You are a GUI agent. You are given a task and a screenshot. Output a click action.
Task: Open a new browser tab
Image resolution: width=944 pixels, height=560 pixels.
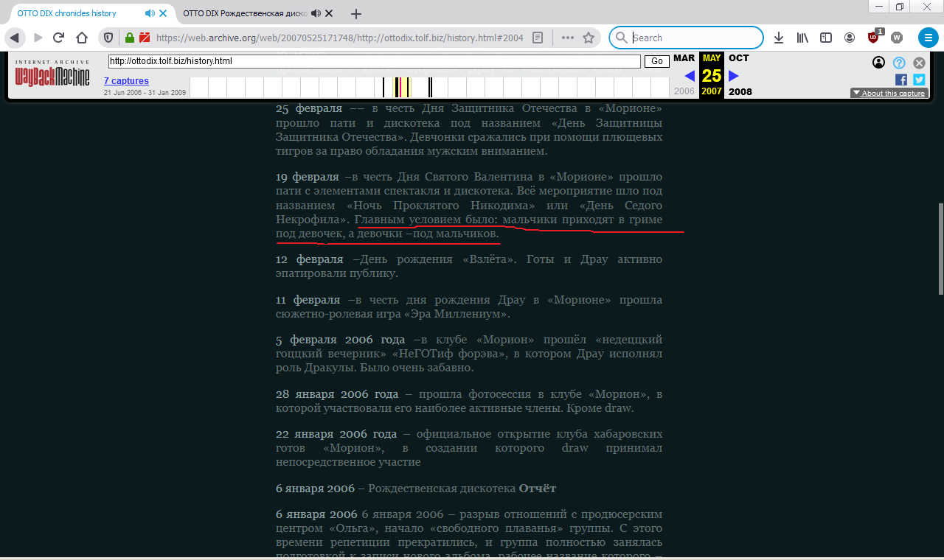(356, 13)
